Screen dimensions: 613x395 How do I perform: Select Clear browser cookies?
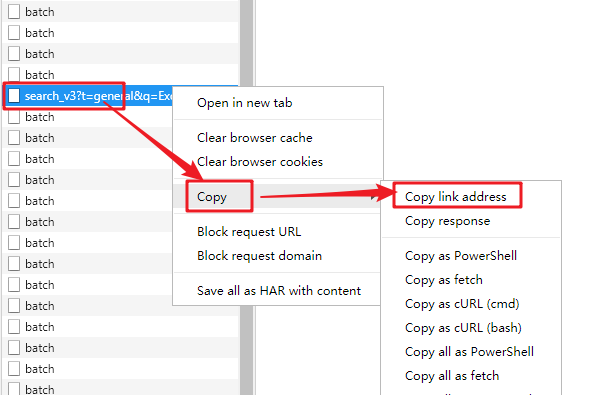click(260, 162)
